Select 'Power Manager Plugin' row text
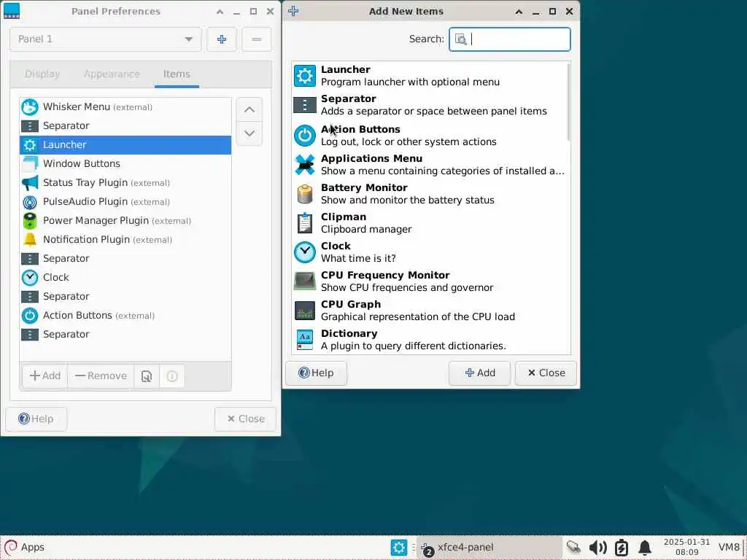This screenshot has width=747, height=560. 96,221
